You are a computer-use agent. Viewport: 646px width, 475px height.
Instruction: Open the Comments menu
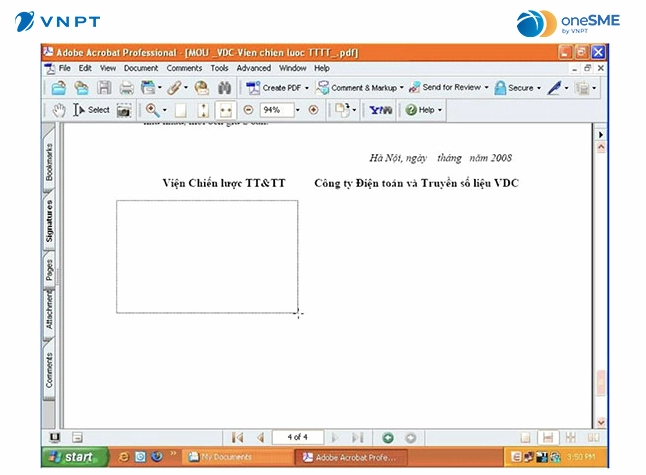click(x=184, y=68)
